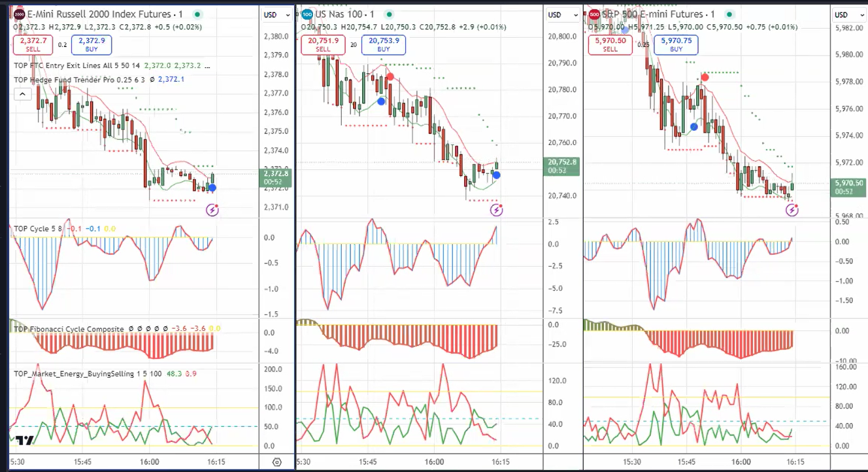The image size is (868, 472).
Task: Open S&P 500 E-mini Futures symbol title
Action: pyautogui.click(x=657, y=14)
